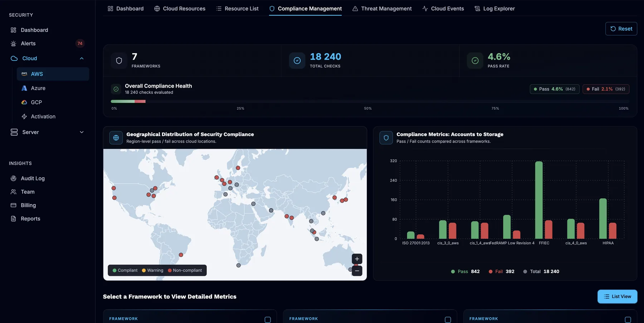This screenshot has height=323, width=644.
Task: Click the Audit Log fingerprint icon
Action: click(14, 178)
